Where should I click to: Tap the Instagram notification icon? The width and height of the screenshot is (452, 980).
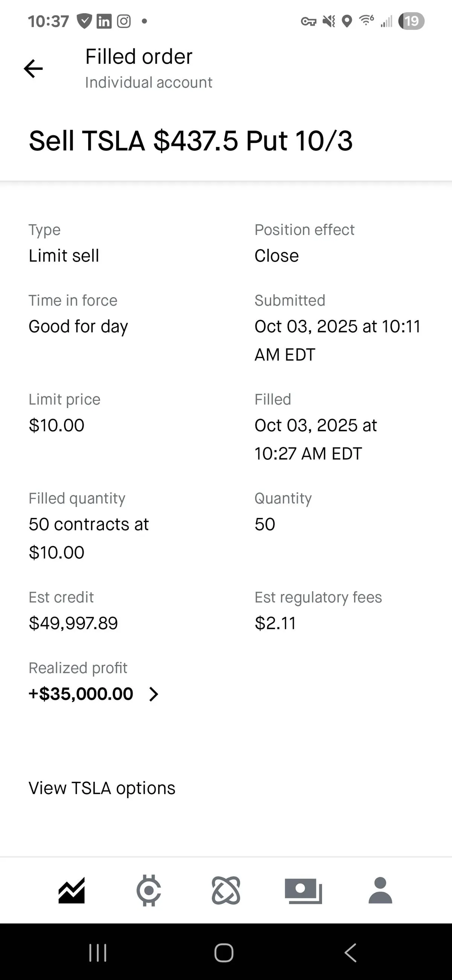[124, 21]
